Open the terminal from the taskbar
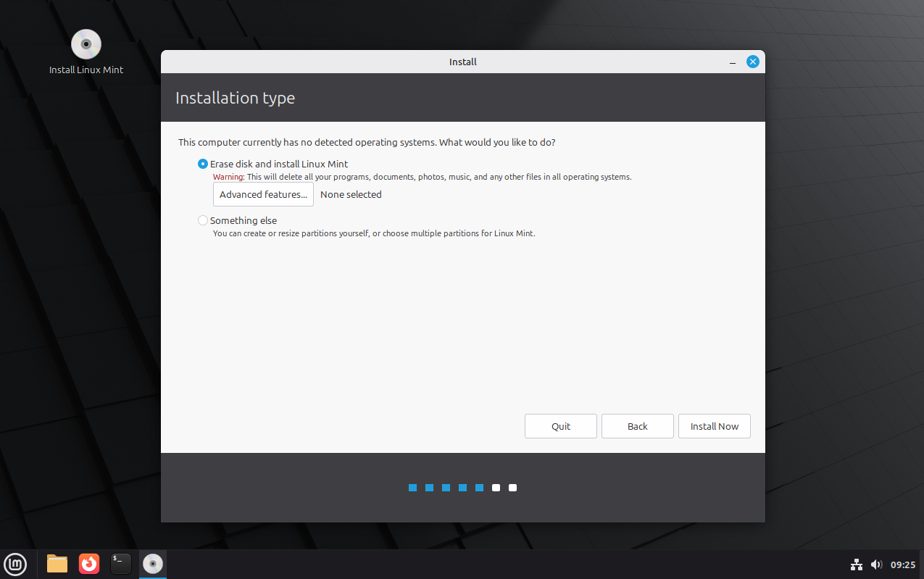This screenshot has height=579, width=924. (x=120, y=563)
